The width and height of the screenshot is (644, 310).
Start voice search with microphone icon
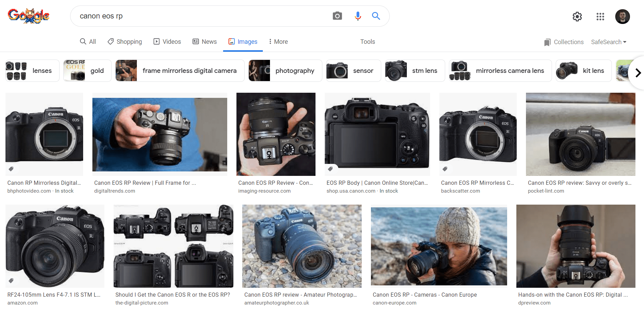tap(358, 16)
